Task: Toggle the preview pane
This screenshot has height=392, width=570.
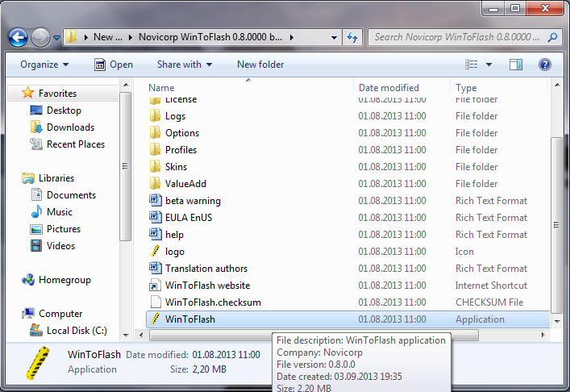Action: [515, 65]
